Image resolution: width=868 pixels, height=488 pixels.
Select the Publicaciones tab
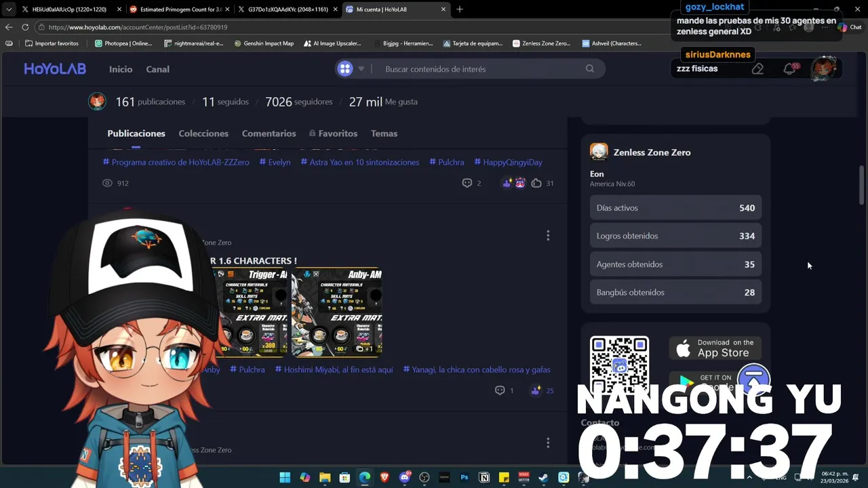coord(136,134)
